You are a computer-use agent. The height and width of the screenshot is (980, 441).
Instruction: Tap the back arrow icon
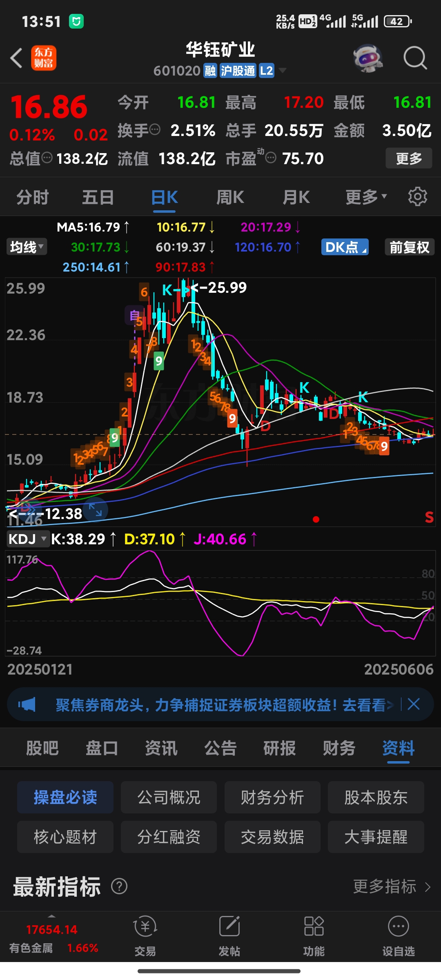pos(16,58)
